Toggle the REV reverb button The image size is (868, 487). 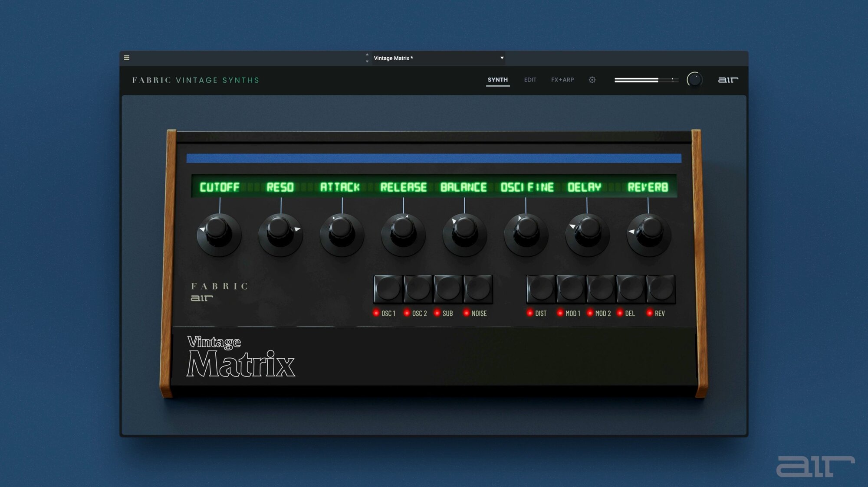tap(661, 289)
